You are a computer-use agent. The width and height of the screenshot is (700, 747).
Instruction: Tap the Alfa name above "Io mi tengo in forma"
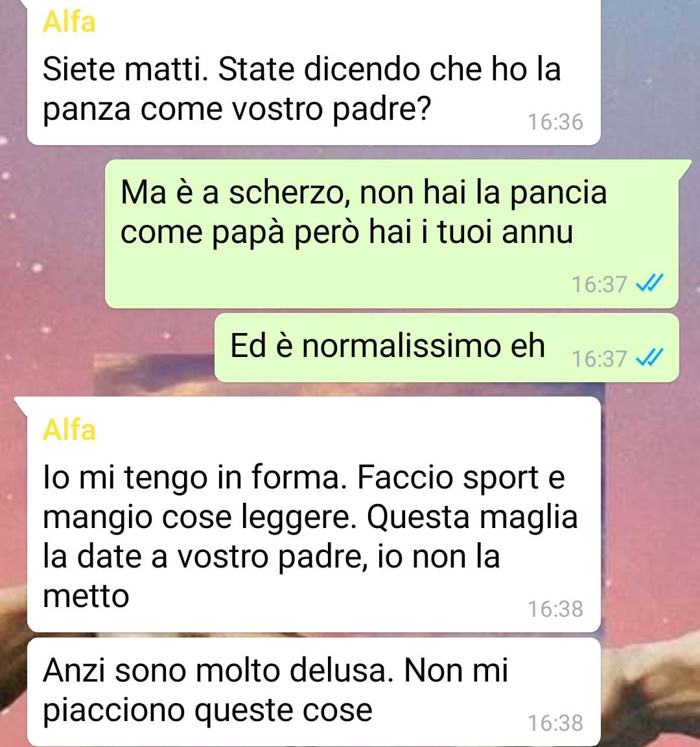(x=69, y=430)
